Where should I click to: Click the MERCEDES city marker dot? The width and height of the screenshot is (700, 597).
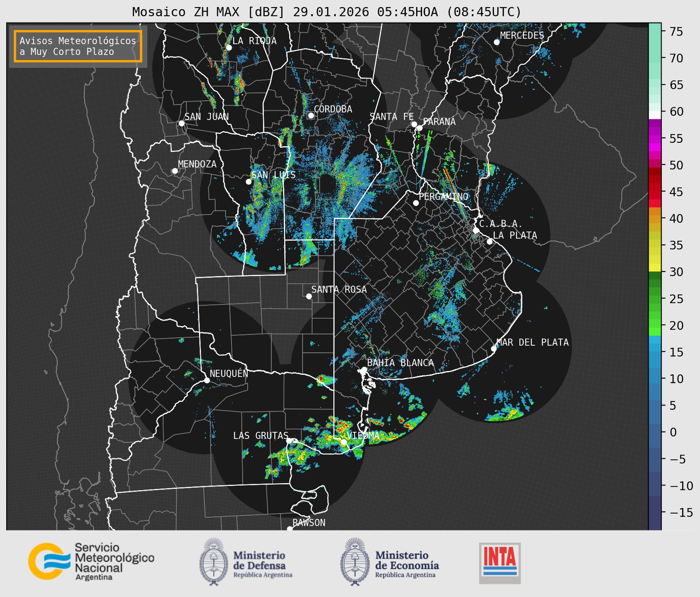click(x=497, y=42)
